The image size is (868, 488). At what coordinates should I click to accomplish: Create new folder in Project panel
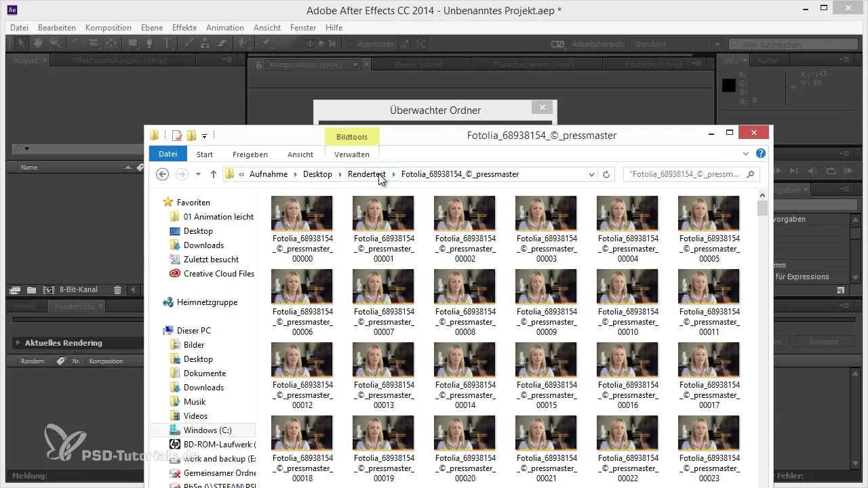(x=31, y=290)
